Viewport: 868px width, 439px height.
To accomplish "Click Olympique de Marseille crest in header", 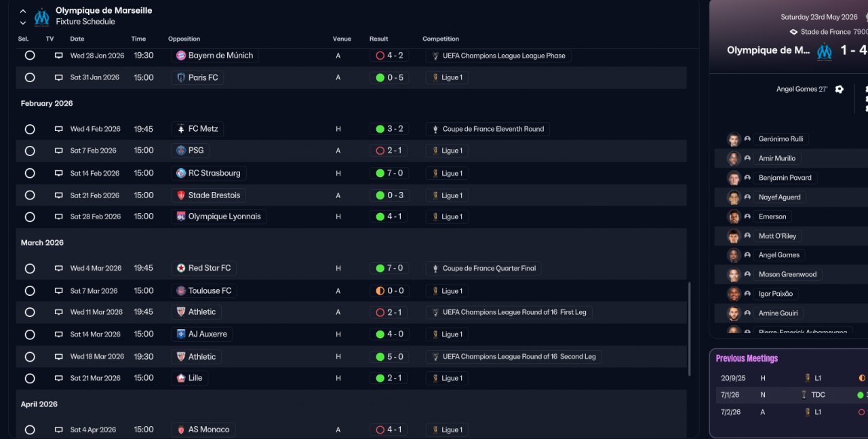I will click(x=42, y=16).
